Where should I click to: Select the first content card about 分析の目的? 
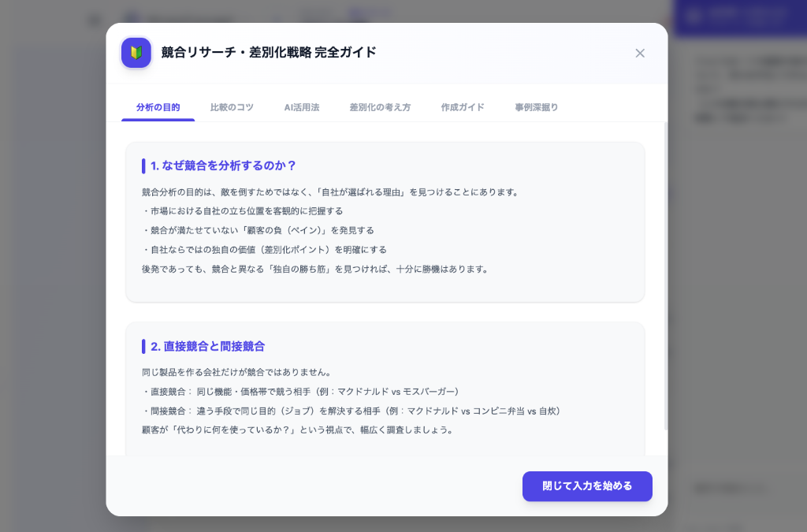pos(385,221)
